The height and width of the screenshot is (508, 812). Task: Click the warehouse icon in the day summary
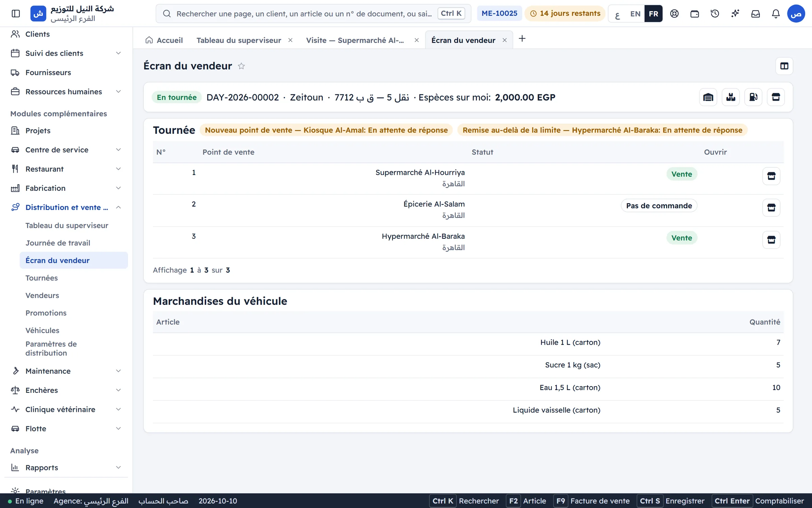pyautogui.click(x=708, y=97)
